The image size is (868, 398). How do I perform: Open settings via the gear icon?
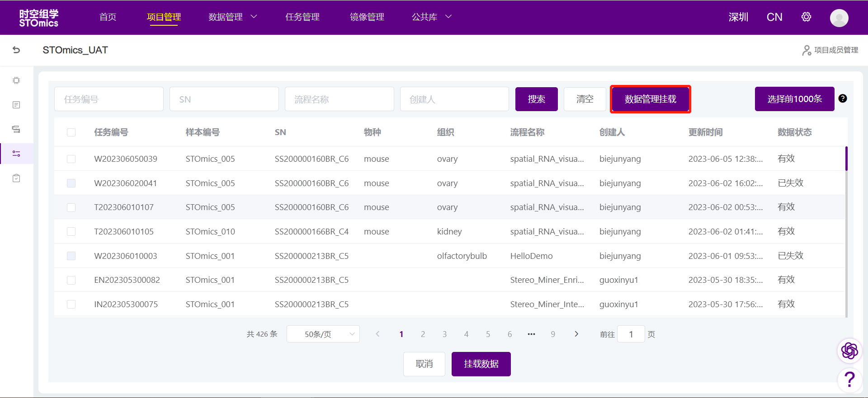806,17
